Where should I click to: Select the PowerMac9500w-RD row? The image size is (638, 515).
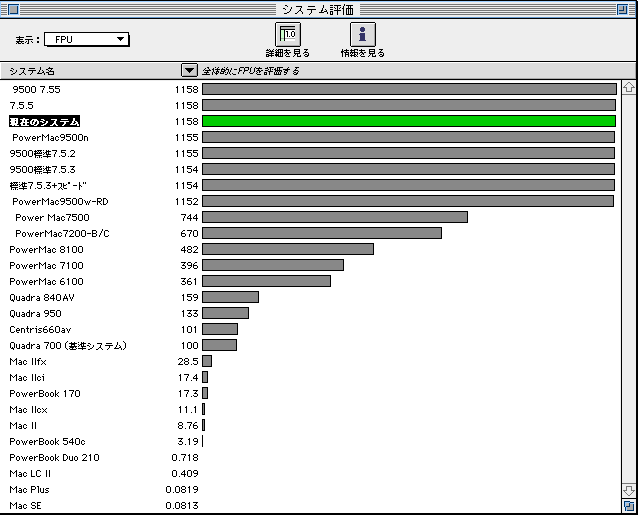309,201
